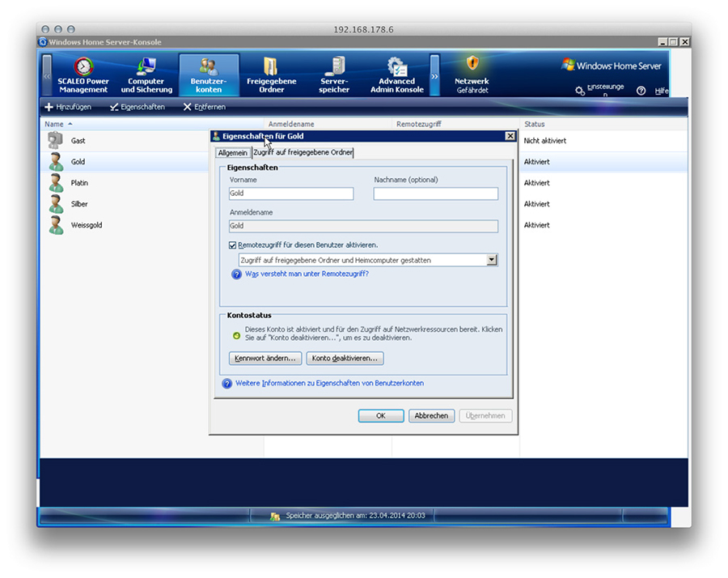Select Benutzerkonten tab icon

209,66
